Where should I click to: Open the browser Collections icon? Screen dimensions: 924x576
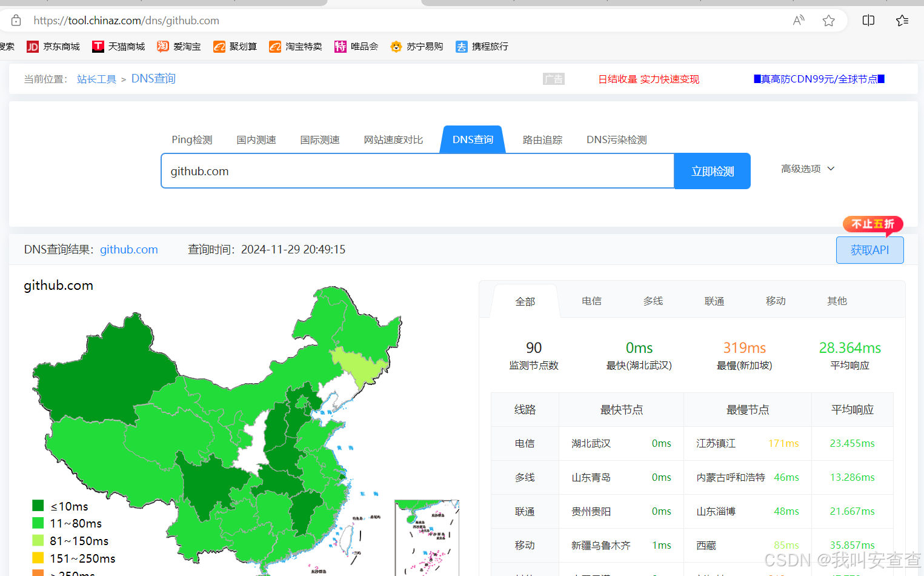pos(902,20)
